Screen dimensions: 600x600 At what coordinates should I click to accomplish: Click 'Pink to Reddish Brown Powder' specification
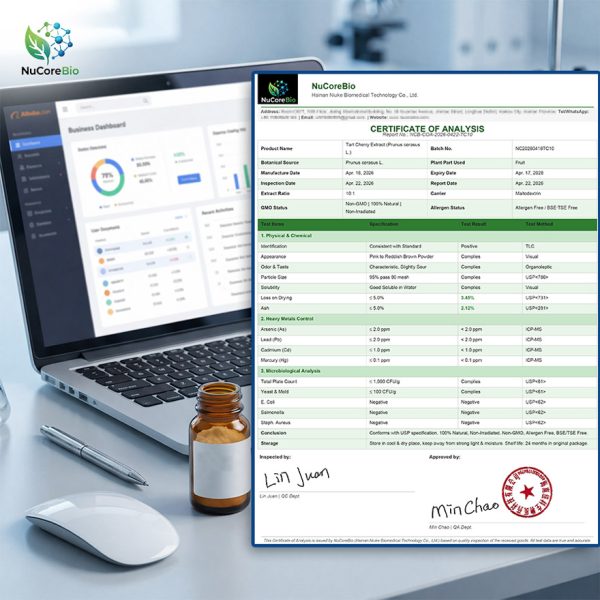tap(401, 257)
